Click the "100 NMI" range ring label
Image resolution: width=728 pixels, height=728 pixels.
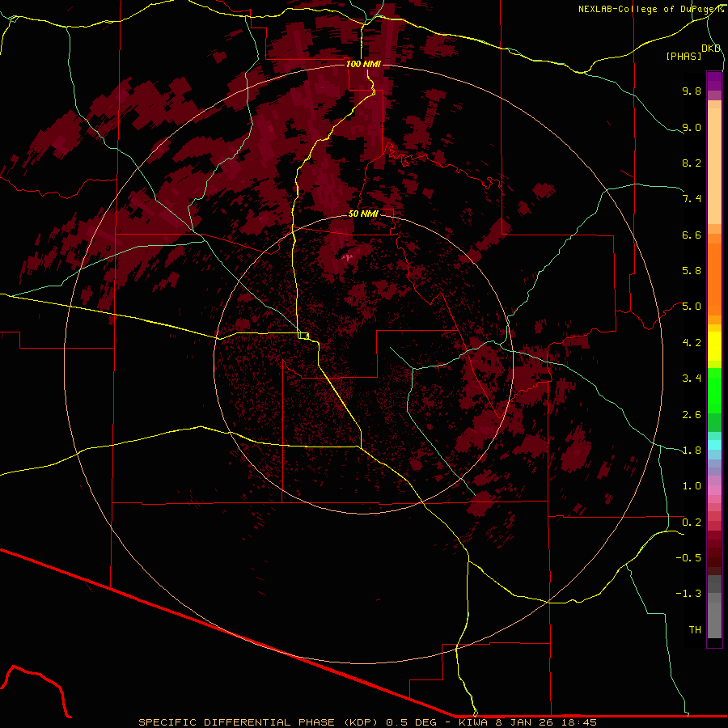(x=363, y=64)
